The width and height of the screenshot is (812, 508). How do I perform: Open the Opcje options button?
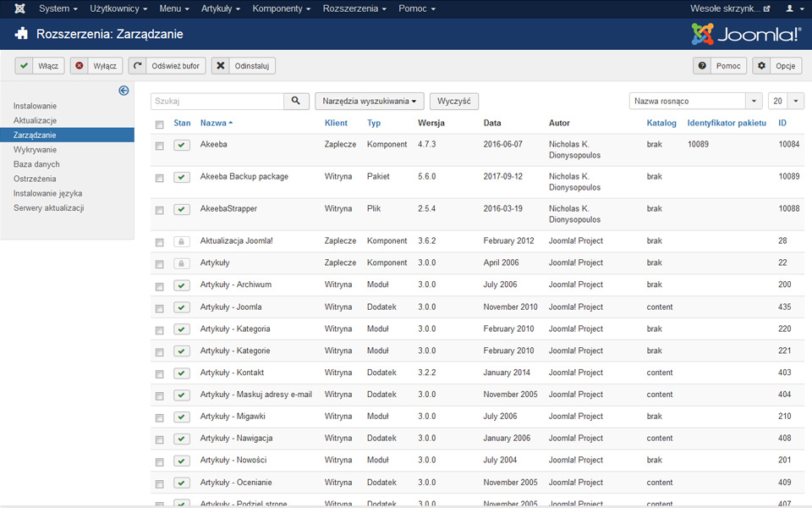click(x=776, y=66)
